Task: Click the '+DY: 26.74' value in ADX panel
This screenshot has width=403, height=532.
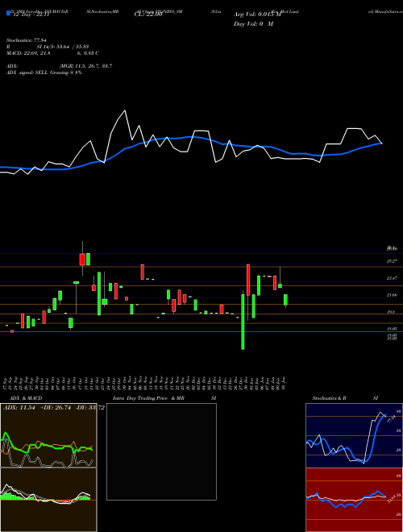Action: (56, 408)
